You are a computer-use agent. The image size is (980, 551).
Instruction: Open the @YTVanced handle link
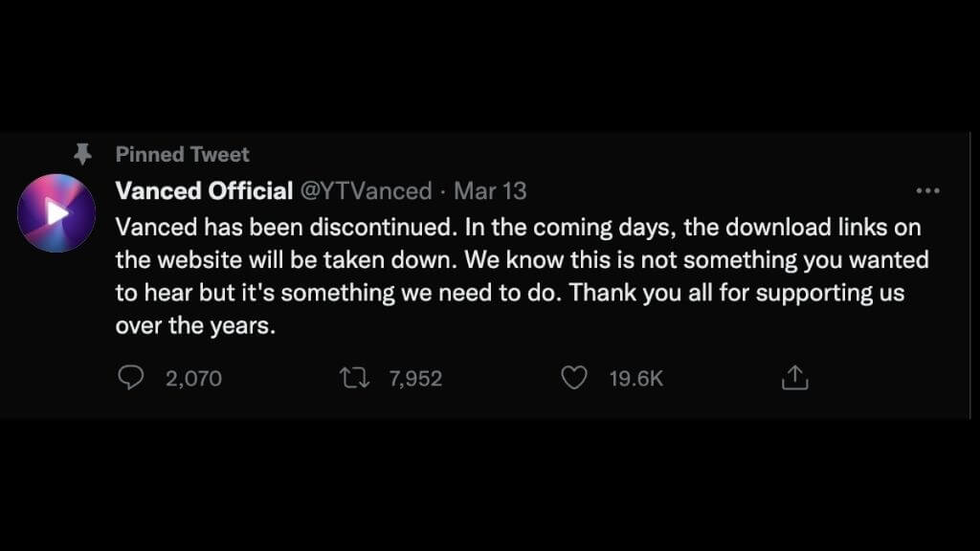coord(367,191)
